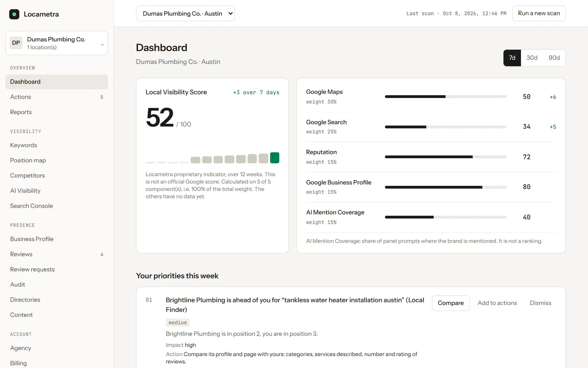Click the Reputation score progress bar
This screenshot has width=588, height=368.
(445, 157)
